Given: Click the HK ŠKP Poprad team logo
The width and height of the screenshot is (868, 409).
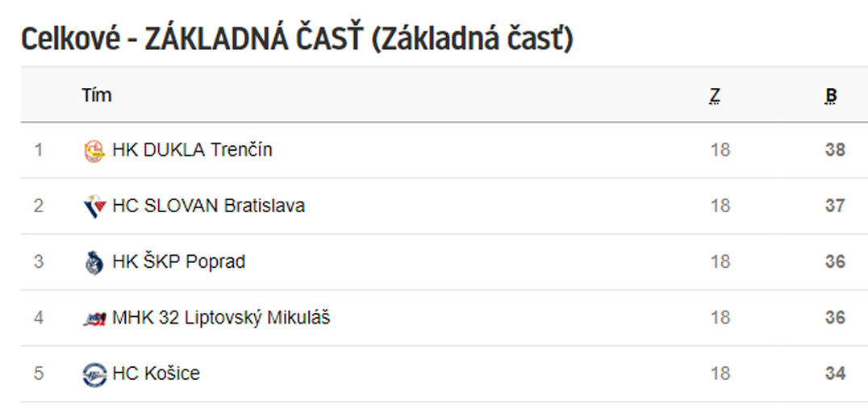Looking at the screenshot, I should point(94,262).
